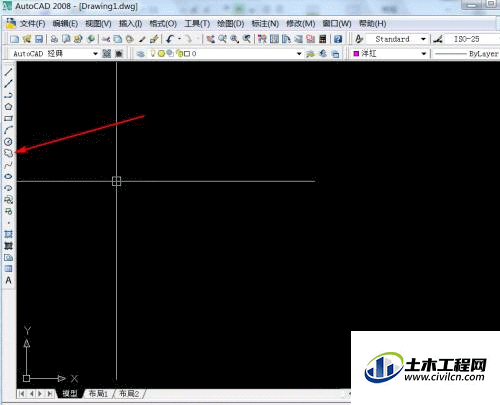Select the Polygon drawing tool
Screen dimensions: 500x405
[8, 107]
